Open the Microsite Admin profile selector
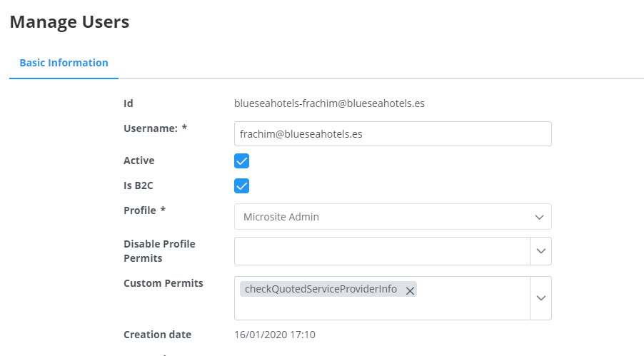The height and width of the screenshot is (356, 644). (x=386, y=217)
